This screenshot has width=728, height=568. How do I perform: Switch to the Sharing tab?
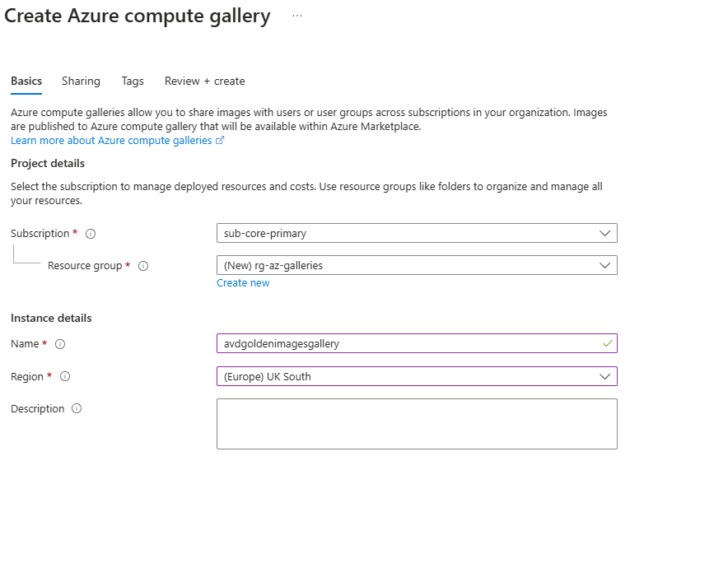pyautogui.click(x=81, y=81)
